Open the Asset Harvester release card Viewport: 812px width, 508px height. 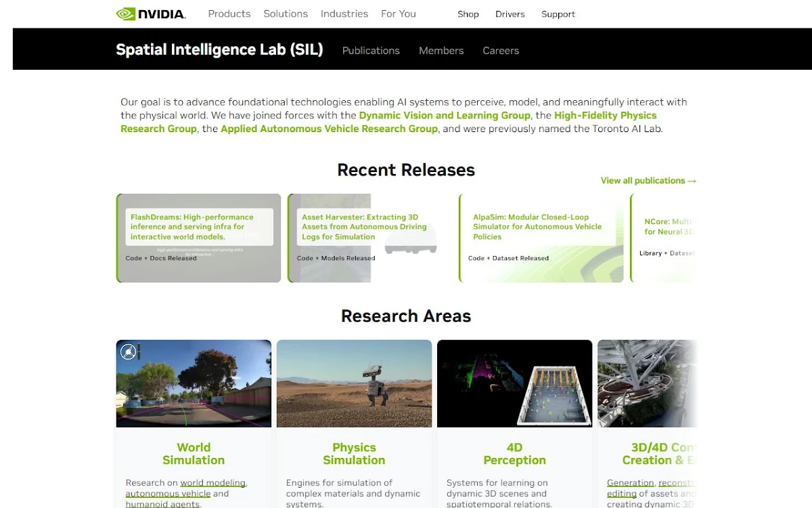(x=369, y=238)
